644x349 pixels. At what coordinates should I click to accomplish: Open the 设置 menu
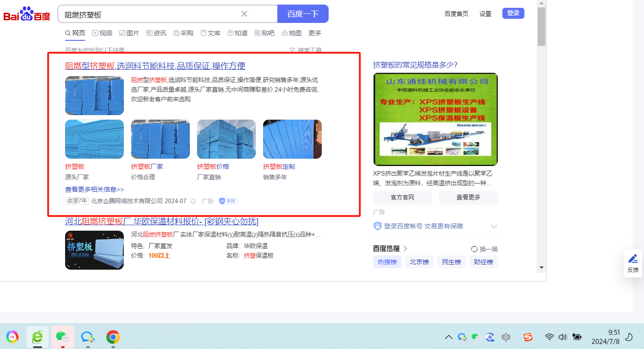[485, 14]
